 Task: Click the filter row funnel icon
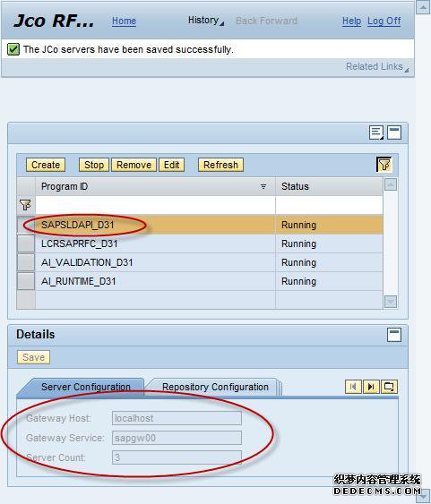pyautogui.click(x=25, y=205)
